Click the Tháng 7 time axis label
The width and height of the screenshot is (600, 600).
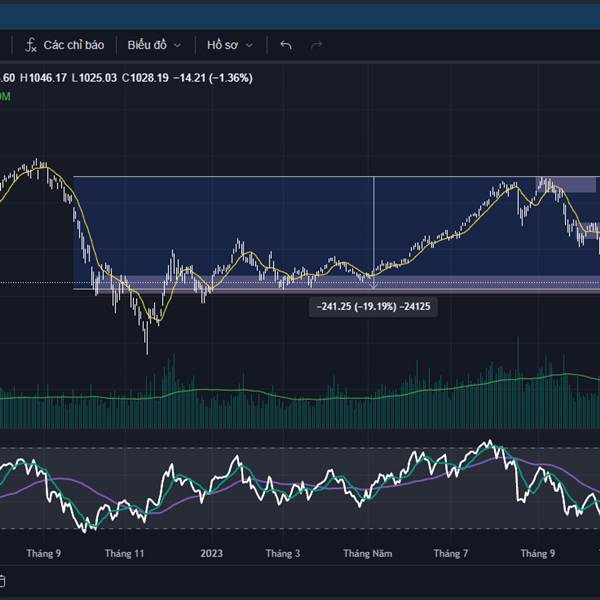(x=450, y=553)
